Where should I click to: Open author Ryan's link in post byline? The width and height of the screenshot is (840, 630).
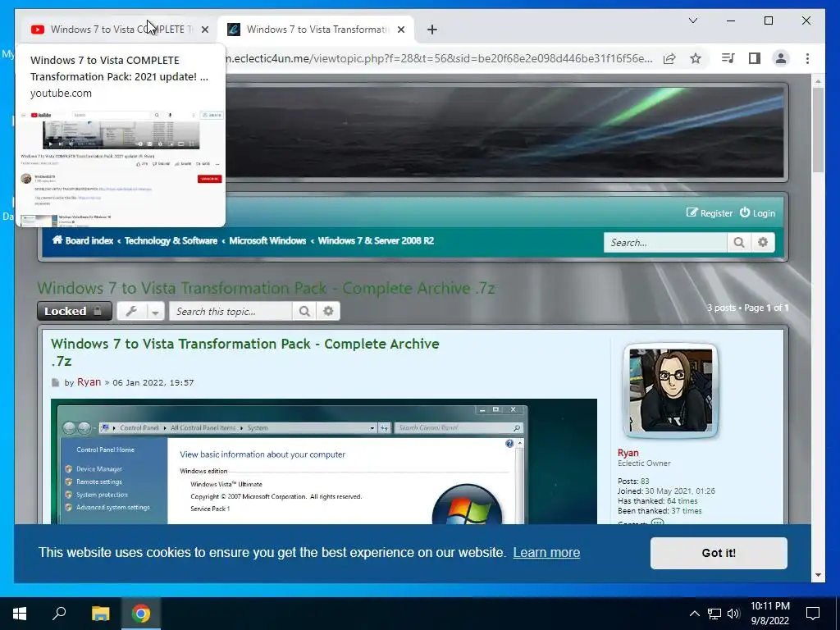(x=89, y=382)
